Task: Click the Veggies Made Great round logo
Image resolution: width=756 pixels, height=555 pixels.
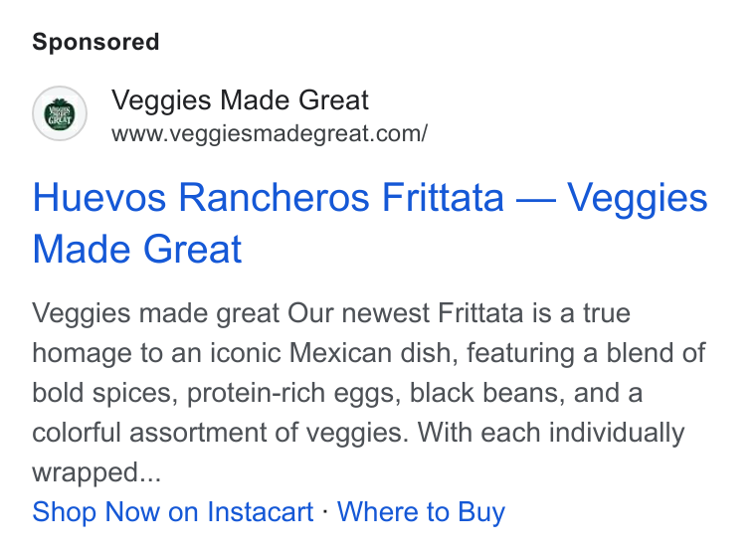Action: click(60, 113)
